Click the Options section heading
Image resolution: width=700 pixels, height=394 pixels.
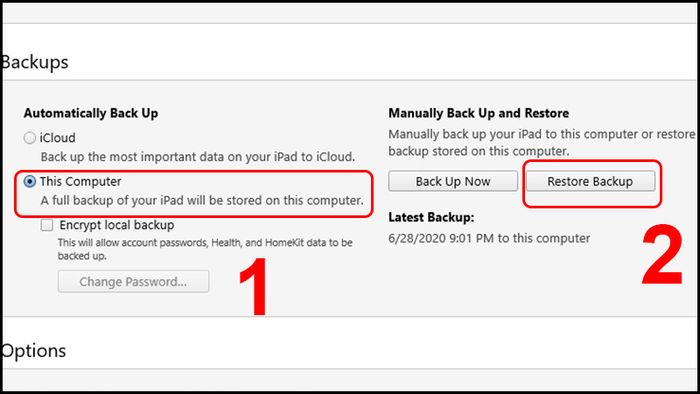click(x=33, y=351)
